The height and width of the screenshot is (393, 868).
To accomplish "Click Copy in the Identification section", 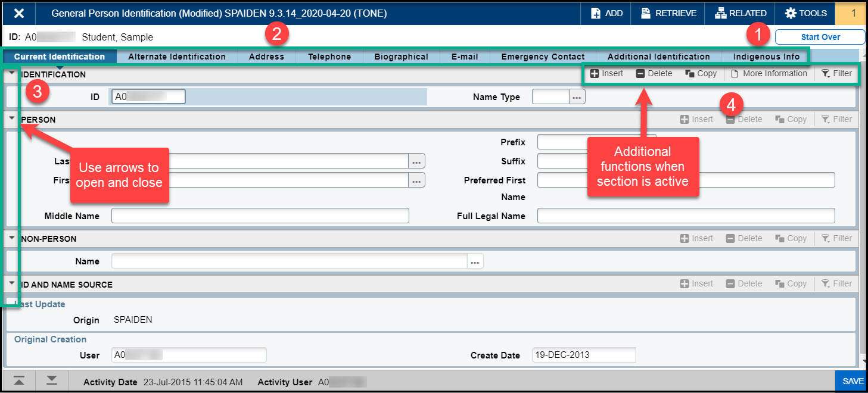I will [701, 73].
